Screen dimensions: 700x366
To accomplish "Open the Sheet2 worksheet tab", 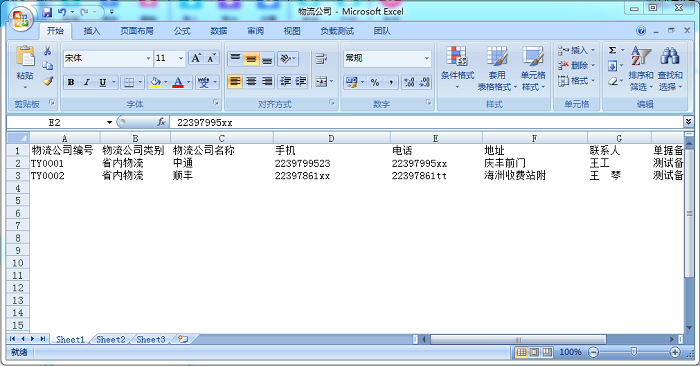I will (x=111, y=340).
